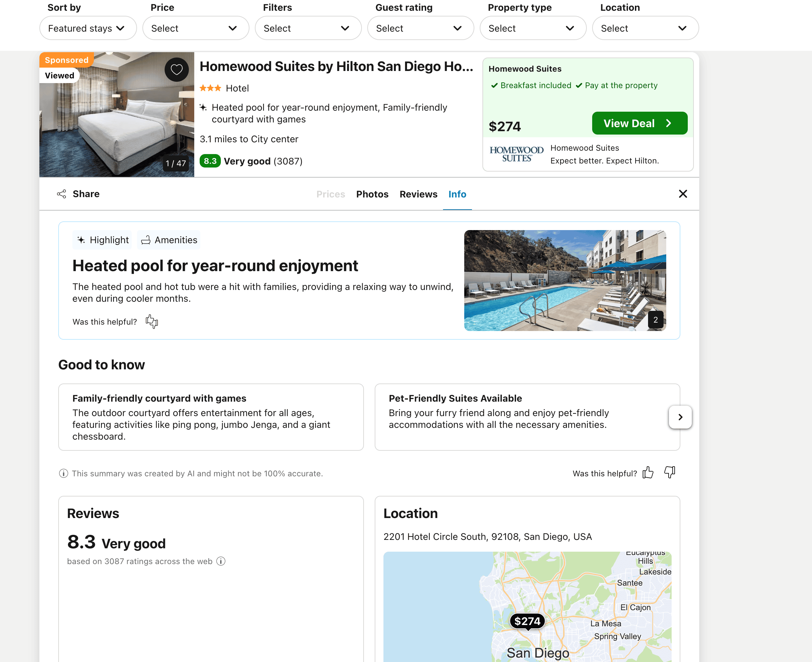Click the green View Deal button

(639, 123)
